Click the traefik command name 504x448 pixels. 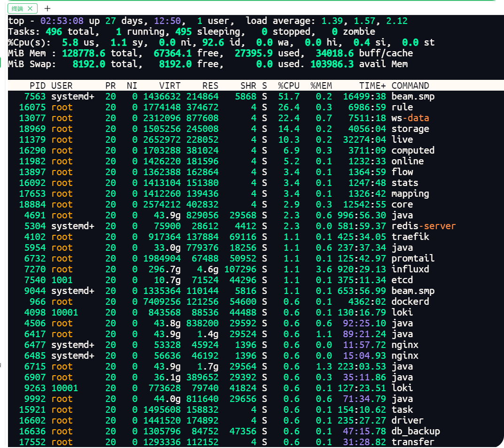(410, 237)
